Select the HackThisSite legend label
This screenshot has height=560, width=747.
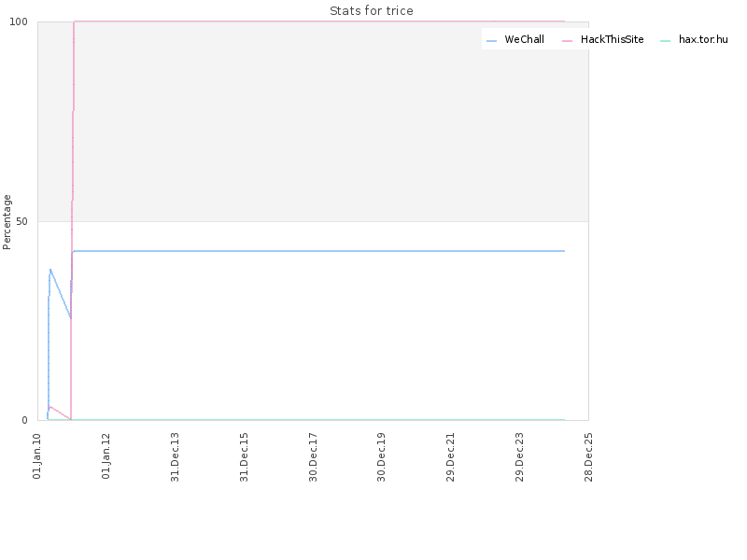click(x=612, y=39)
